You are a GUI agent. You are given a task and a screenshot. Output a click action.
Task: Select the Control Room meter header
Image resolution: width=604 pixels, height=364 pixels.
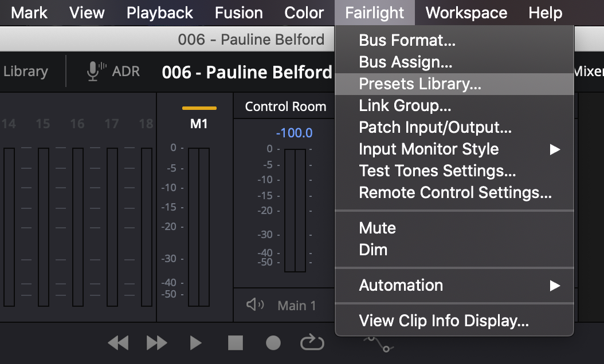pyautogui.click(x=285, y=106)
